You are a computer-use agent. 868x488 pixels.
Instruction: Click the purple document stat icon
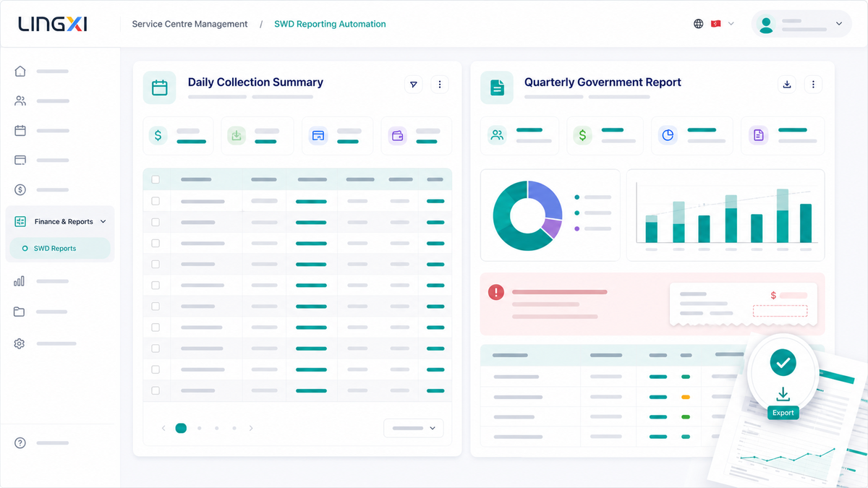click(x=758, y=135)
